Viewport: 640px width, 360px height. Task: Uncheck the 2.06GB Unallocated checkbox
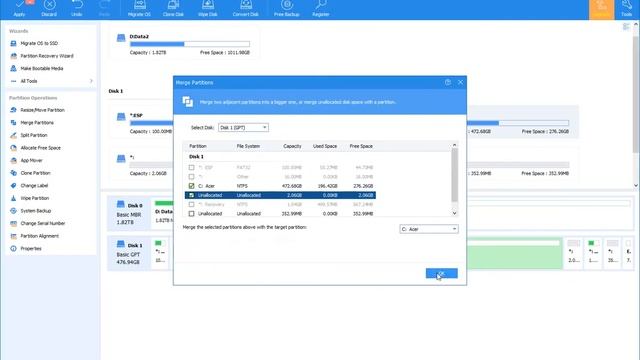click(x=191, y=195)
